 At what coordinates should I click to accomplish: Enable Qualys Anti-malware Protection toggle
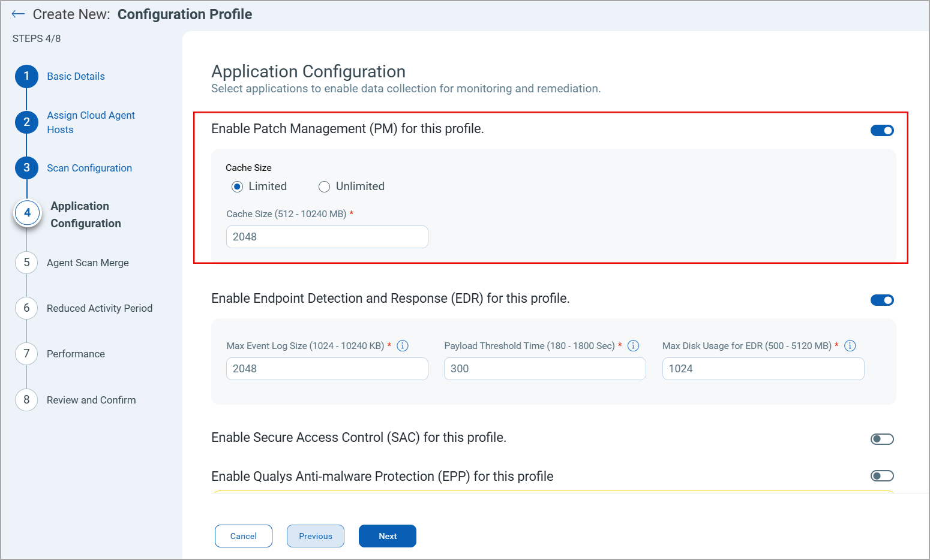(x=882, y=475)
